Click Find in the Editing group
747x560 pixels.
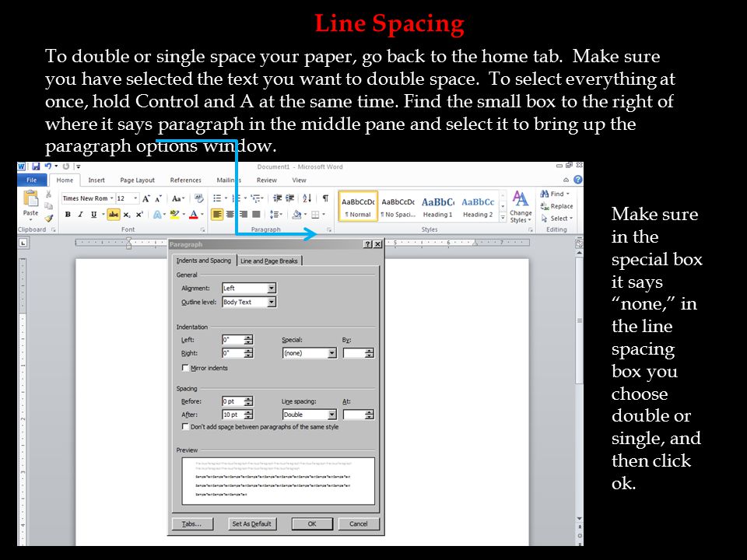tap(555, 194)
